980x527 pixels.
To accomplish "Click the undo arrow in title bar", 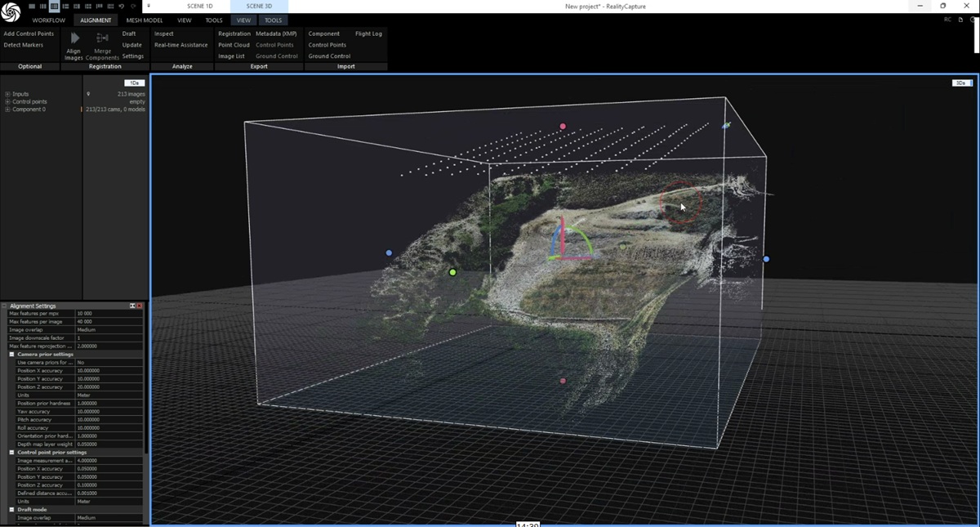I will pos(122,7).
